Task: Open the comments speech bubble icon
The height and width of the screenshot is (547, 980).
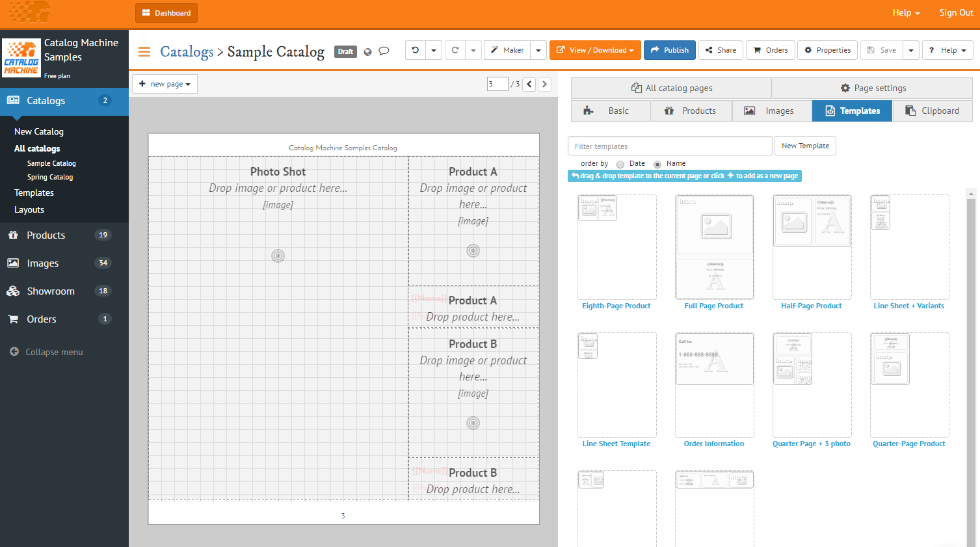Action: tap(384, 51)
